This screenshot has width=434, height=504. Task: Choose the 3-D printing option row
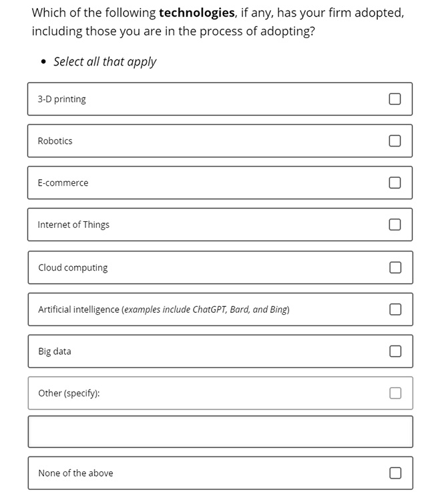click(220, 99)
